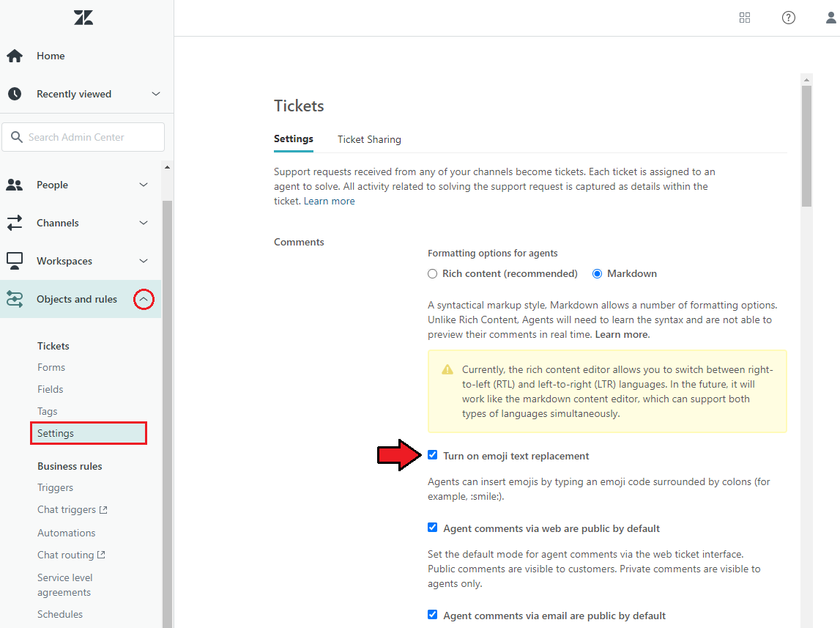Viewport: 840px width, 628px height.
Task: Expand the Recently viewed chevron
Action: pos(156,94)
